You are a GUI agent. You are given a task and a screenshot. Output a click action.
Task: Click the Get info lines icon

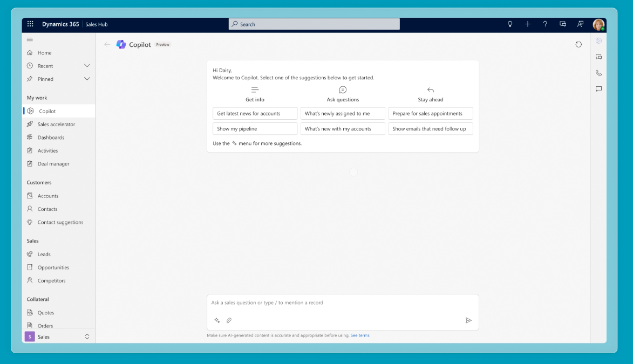tap(255, 90)
